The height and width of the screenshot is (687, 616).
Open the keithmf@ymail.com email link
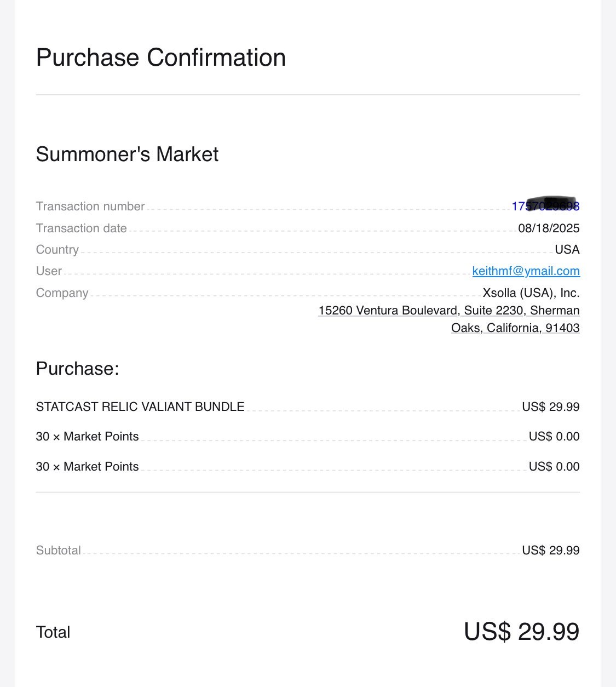tap(526, 271)
